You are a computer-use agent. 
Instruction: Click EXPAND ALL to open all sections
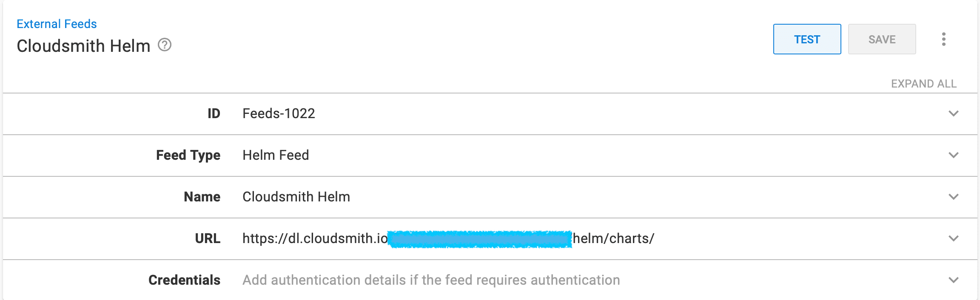coord(924,84)
